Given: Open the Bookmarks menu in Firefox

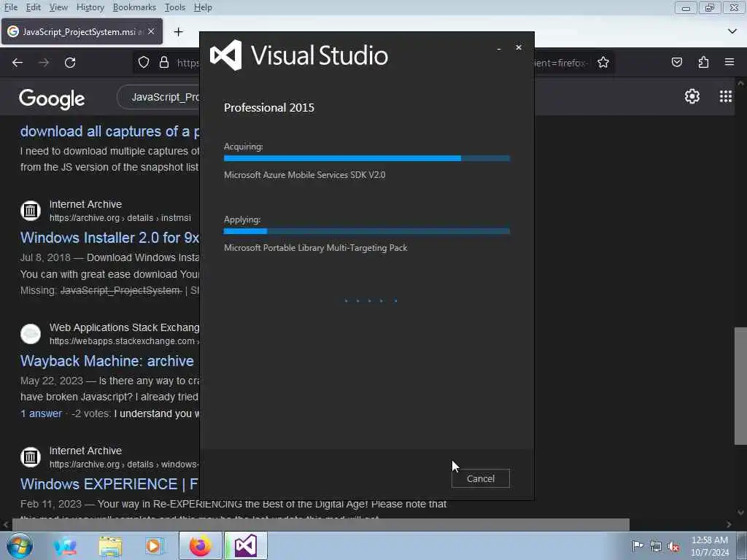Looking at the screenshot, I should click(x=134, y=7).
